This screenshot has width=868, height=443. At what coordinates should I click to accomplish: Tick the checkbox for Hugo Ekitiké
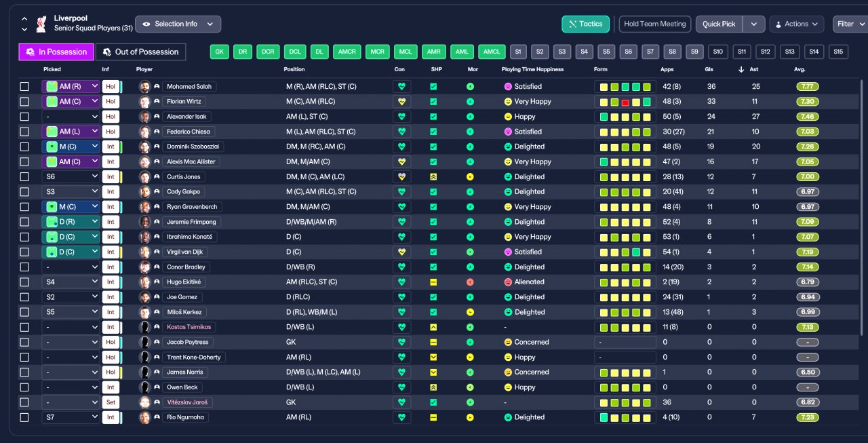(x=24, y=282)
